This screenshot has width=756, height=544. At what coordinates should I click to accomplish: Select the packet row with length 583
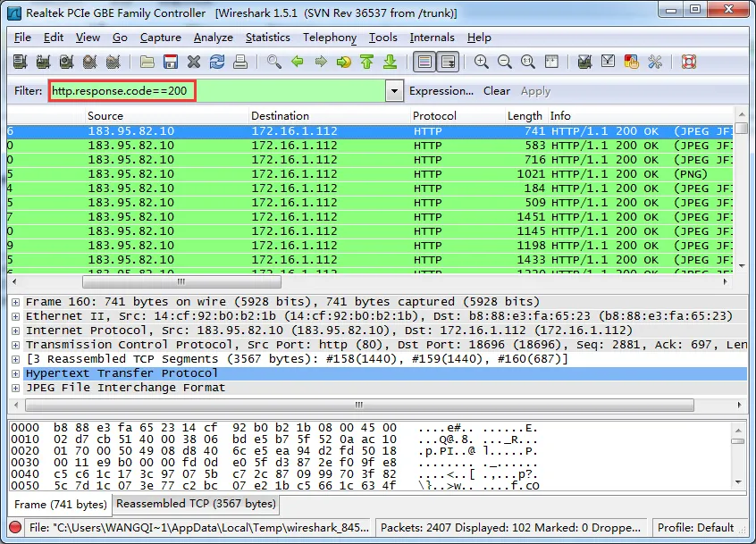[370, 146]
